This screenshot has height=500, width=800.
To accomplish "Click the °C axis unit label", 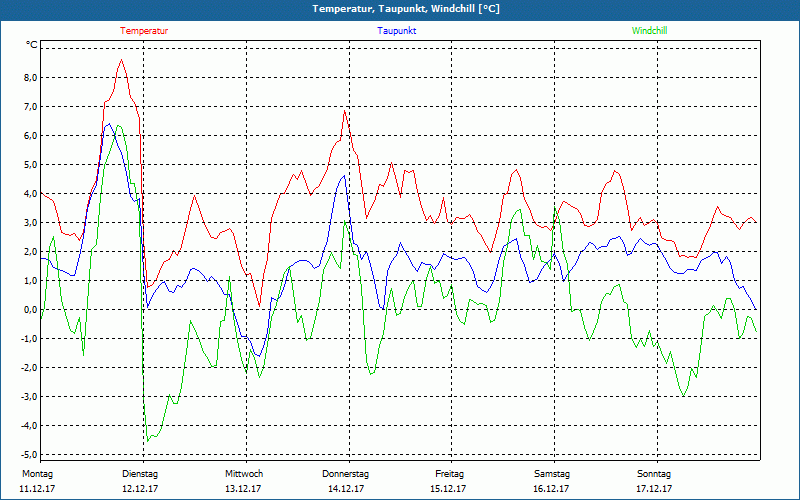I will (x=32, y=45).
